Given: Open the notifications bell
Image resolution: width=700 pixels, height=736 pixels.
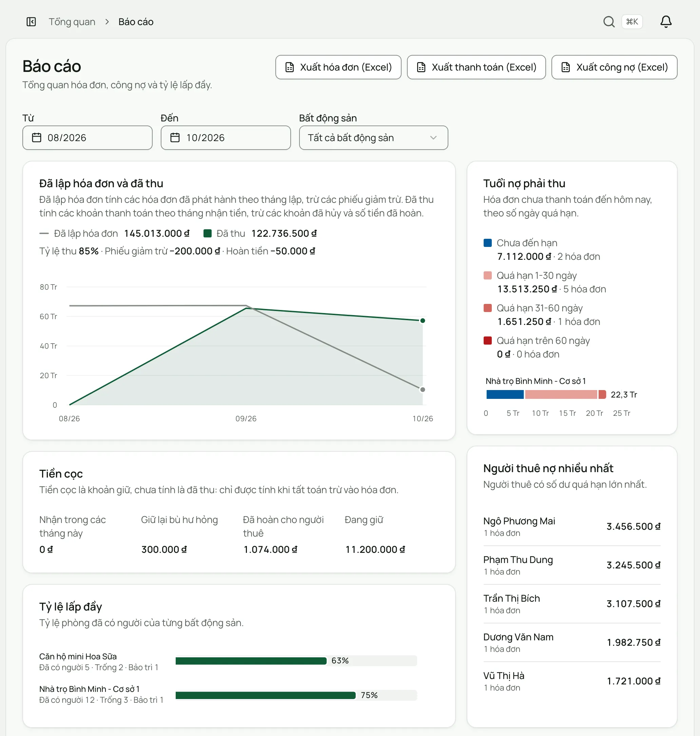Looking at the screenshot, I should tap(666, 22).
